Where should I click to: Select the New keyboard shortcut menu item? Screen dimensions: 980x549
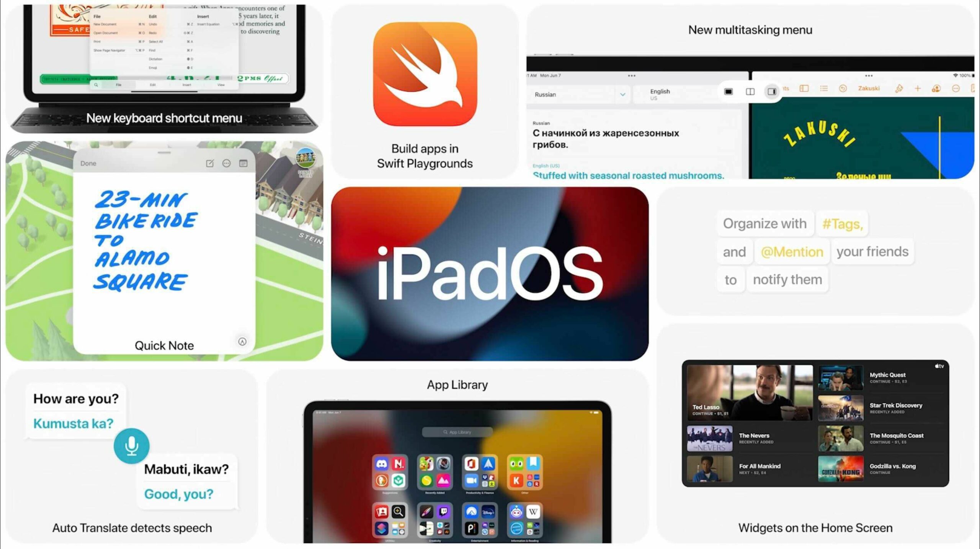pyautogui.click(x=164, y=118)
